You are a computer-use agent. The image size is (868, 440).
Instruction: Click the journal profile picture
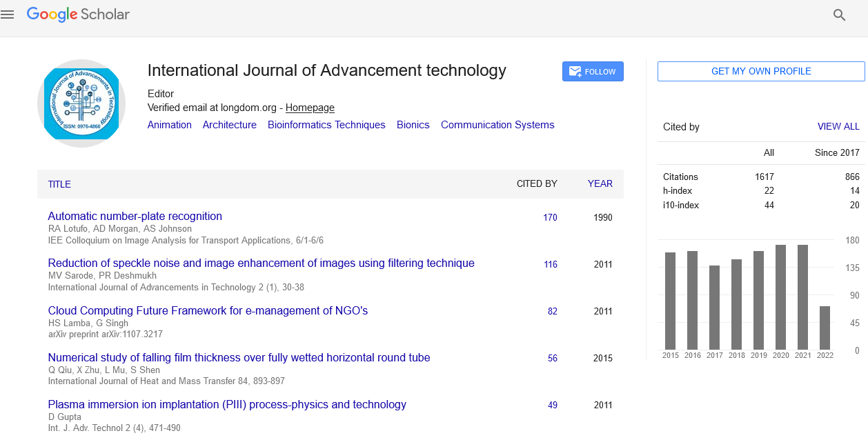81,103
